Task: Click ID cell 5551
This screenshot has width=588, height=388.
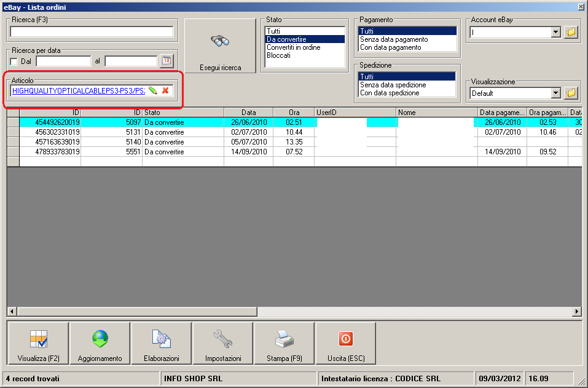Action: tap(112, 152)
